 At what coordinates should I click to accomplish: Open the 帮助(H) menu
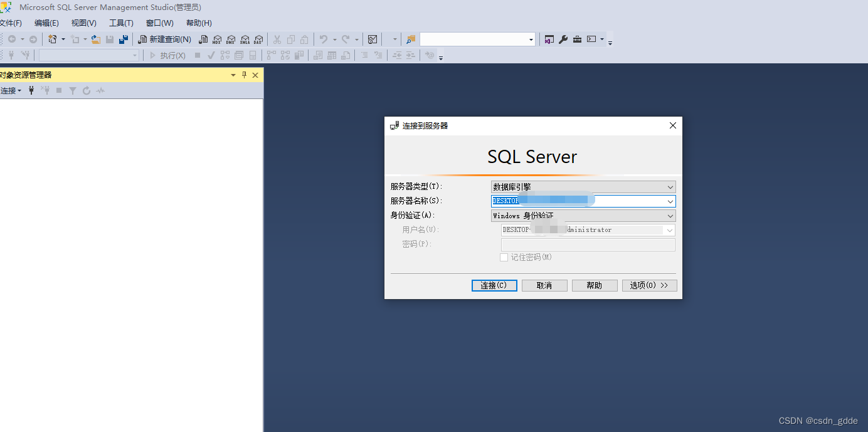click(x=199, y=23)
